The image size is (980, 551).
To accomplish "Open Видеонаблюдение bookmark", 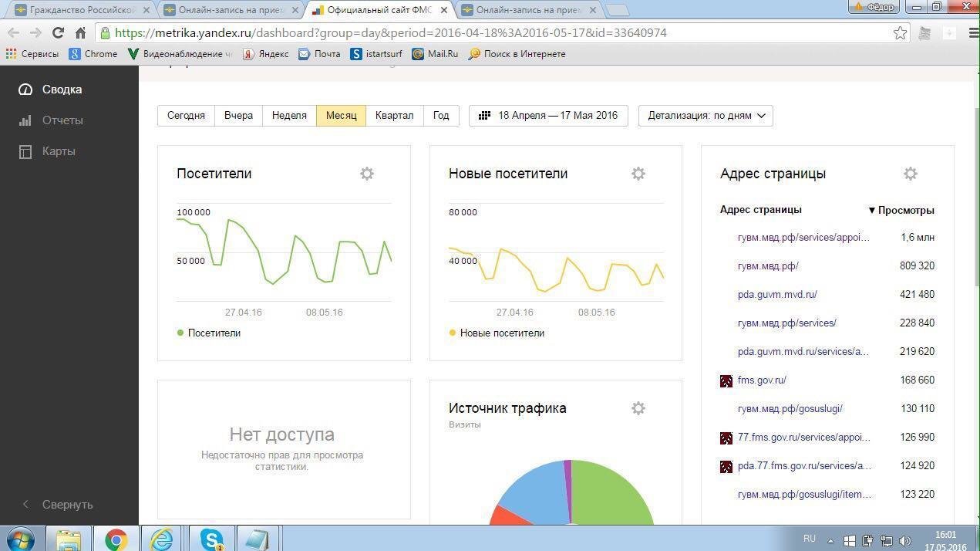I will [x=180, y=54].
